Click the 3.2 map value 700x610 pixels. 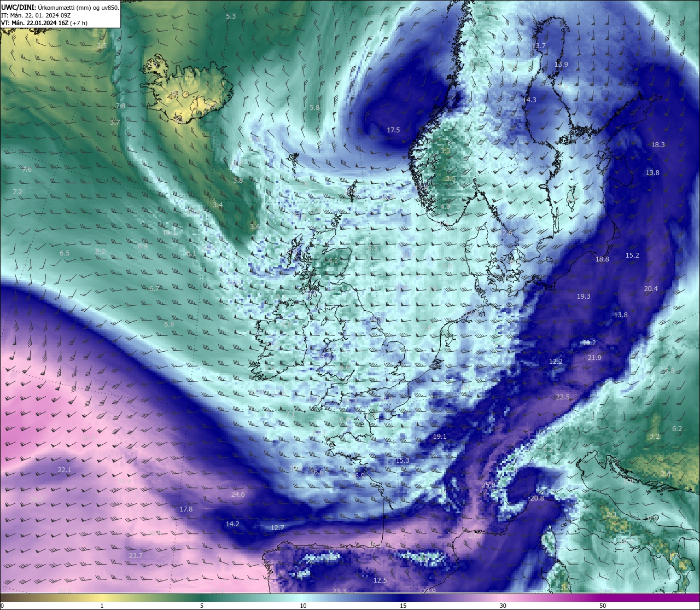tap(655, 437)
